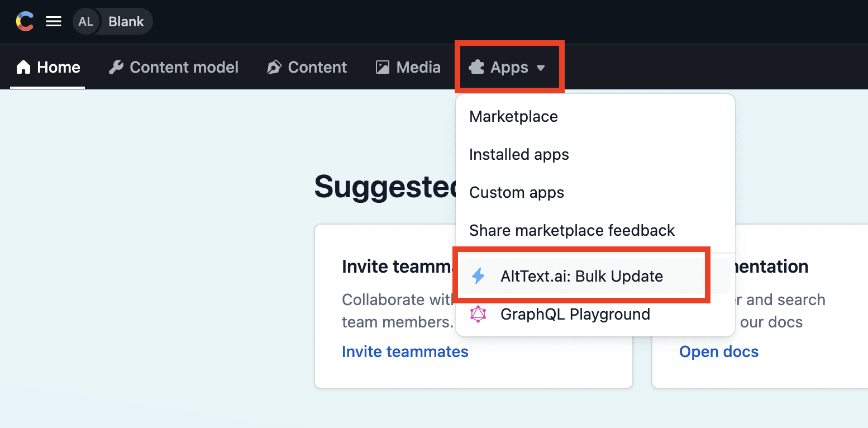Open AltText.ai: Bulk Update app
The height and width of the screenshot is (428, 868).
click(x=595, y=276)
